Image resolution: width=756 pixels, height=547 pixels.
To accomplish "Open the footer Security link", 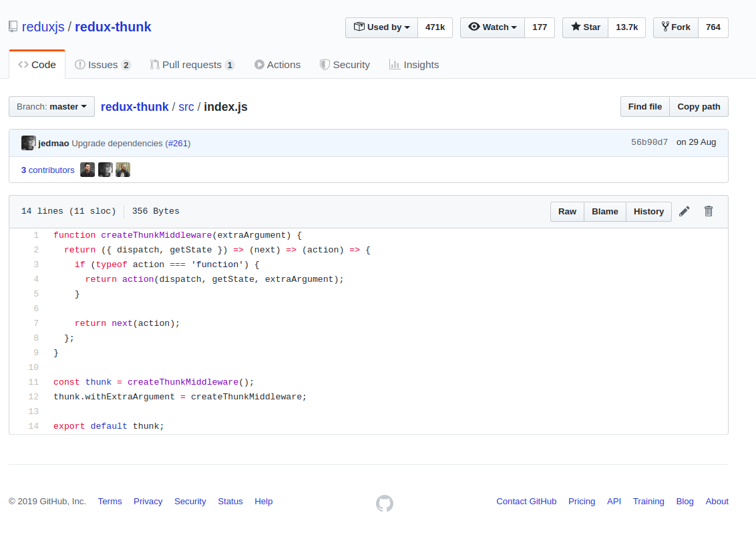I will [190, 501].
